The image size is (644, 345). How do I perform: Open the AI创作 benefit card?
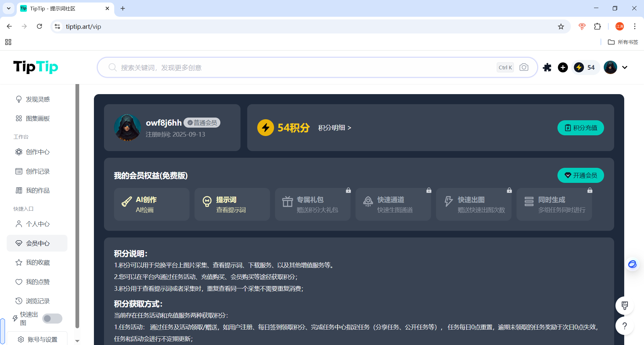pyautogui.click(x=152, y=204)
